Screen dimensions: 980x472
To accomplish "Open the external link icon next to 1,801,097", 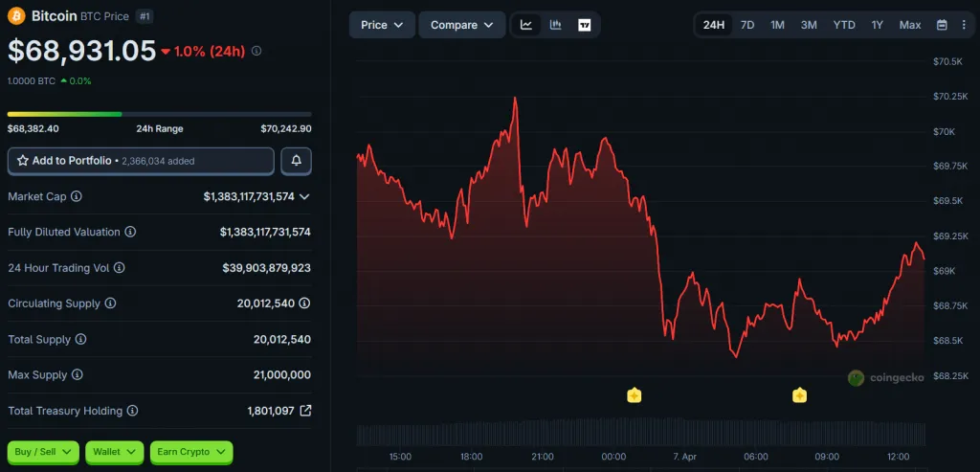I will coord(305,411).
